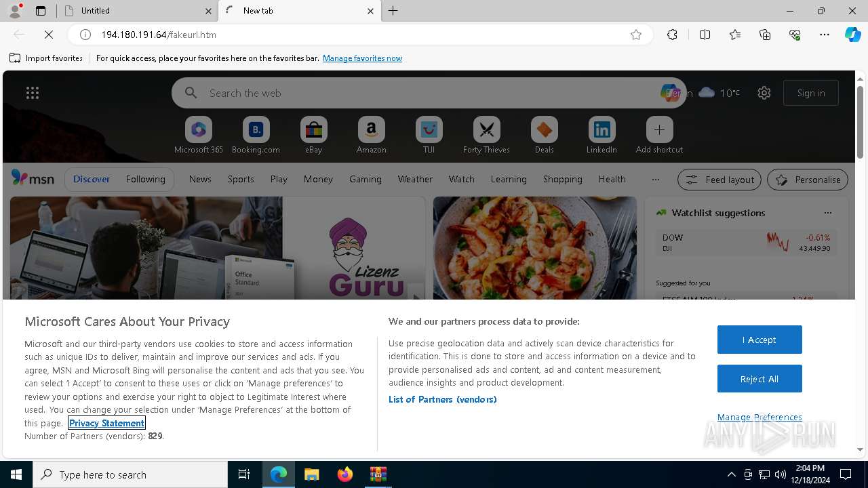
Task: Open the News category
Action: 200,179
